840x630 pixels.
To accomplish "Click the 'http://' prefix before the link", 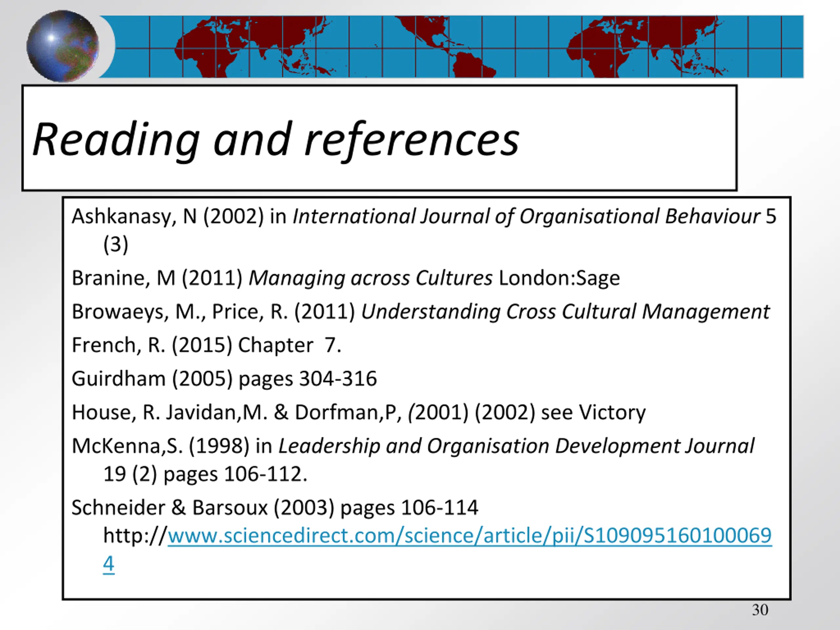I will (135, 536).
